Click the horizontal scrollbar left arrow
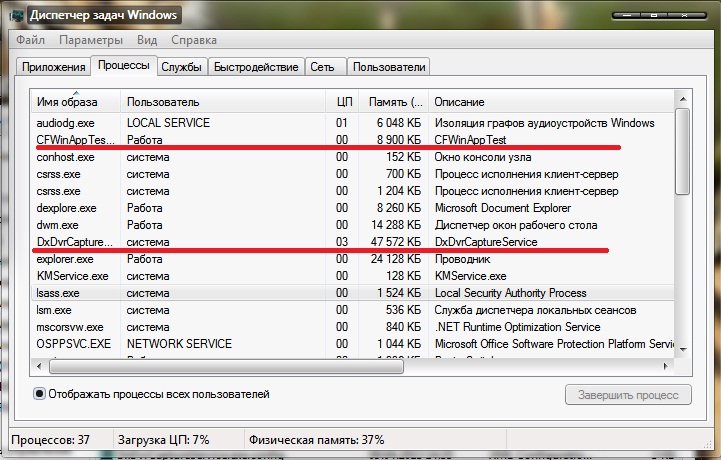The image size is (721, 460). coord(39,367)
